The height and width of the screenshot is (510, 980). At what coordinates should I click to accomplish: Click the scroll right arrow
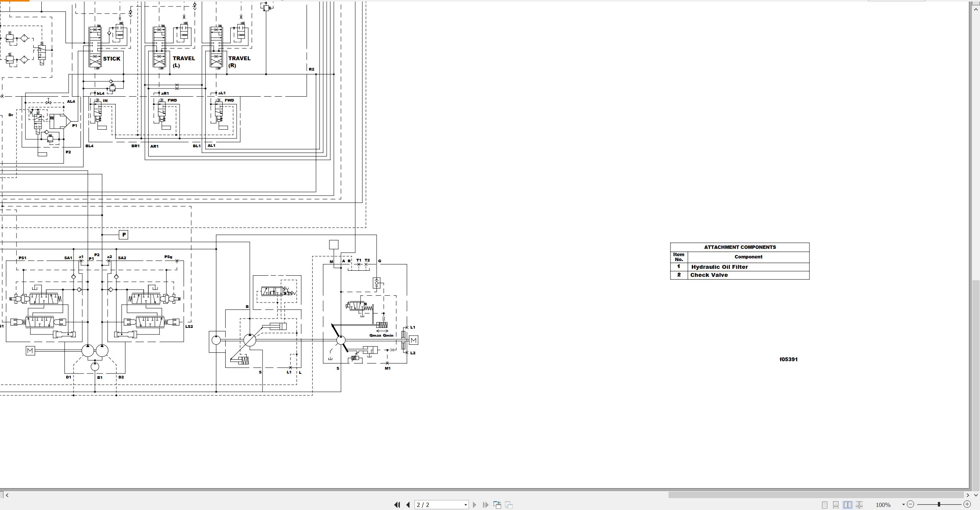click(968, 495)
